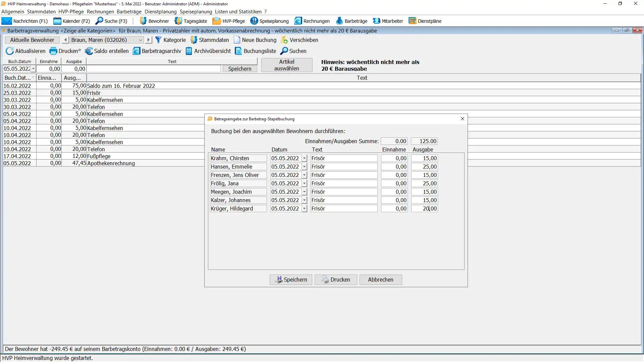Open the Speiseplanung toolbar icon
644x362 pixels.
(254, 21)
